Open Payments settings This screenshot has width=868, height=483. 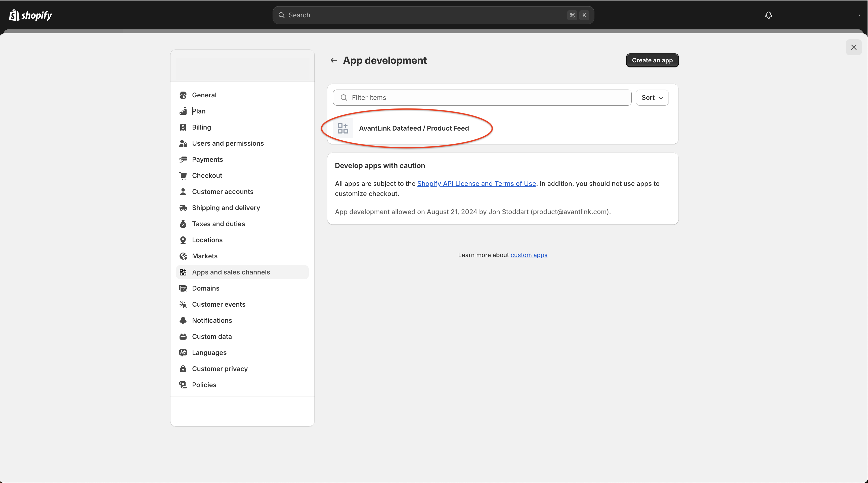coord(242,159)
